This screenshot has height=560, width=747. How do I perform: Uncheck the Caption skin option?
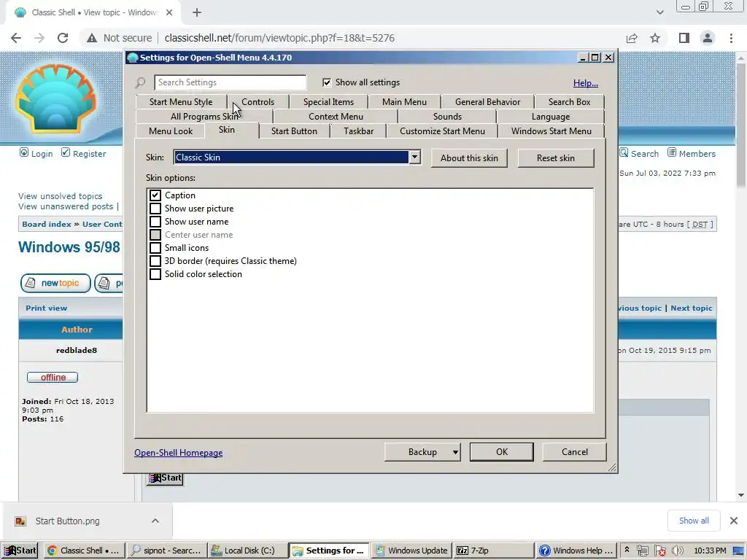155,195
